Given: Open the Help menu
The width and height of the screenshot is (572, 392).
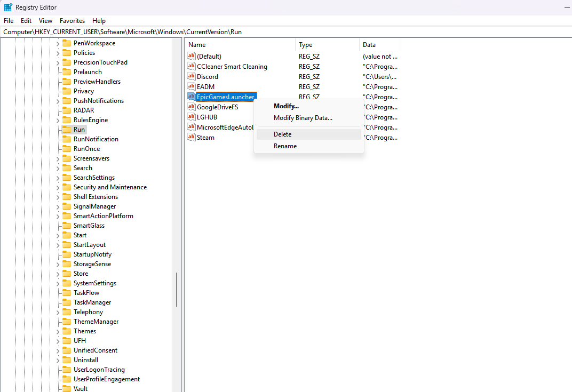Looking at the screenshot, I should 99,21.
